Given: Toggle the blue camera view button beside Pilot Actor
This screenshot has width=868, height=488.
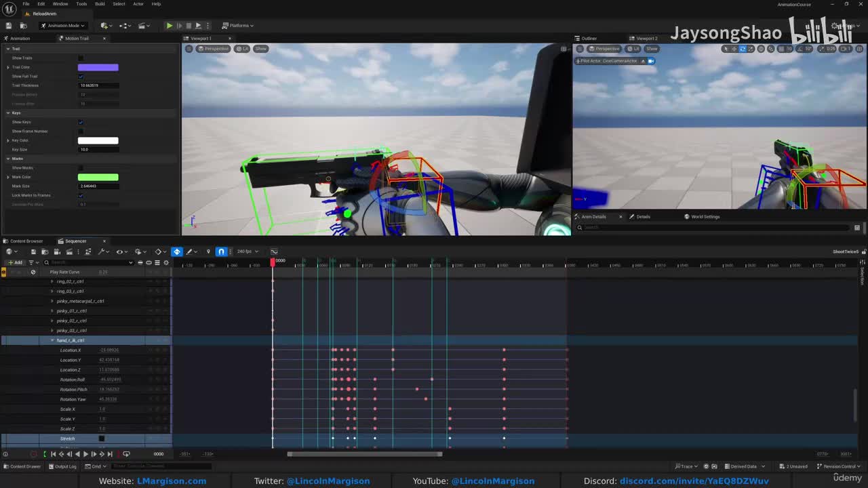Looking at the screenshot, I should [x=651, y=61].
